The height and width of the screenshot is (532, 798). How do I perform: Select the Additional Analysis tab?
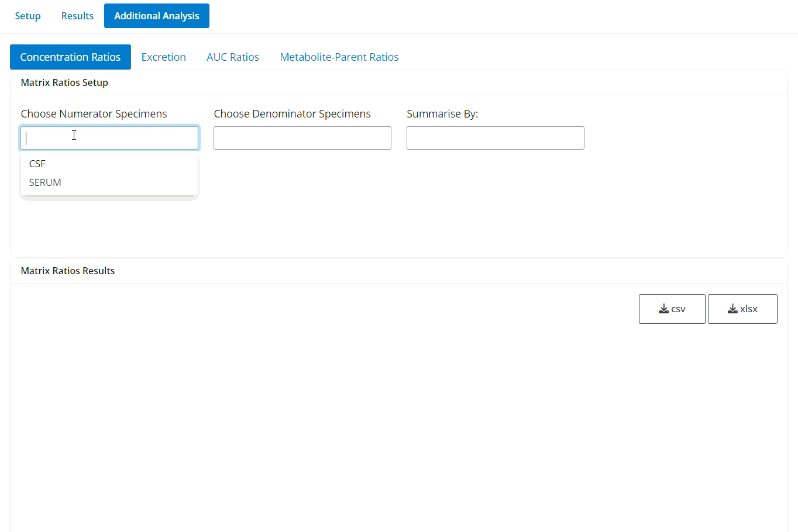click(x=156, y=16)
